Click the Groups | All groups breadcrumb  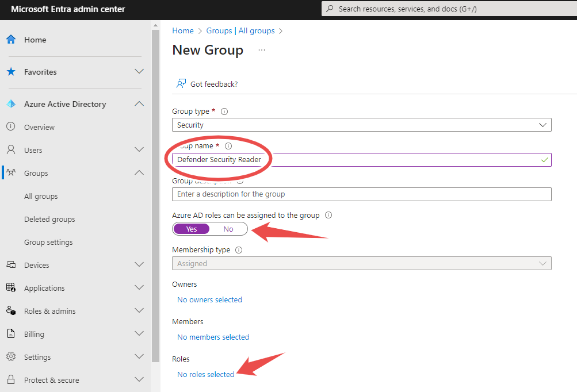[x=240, y=30]
